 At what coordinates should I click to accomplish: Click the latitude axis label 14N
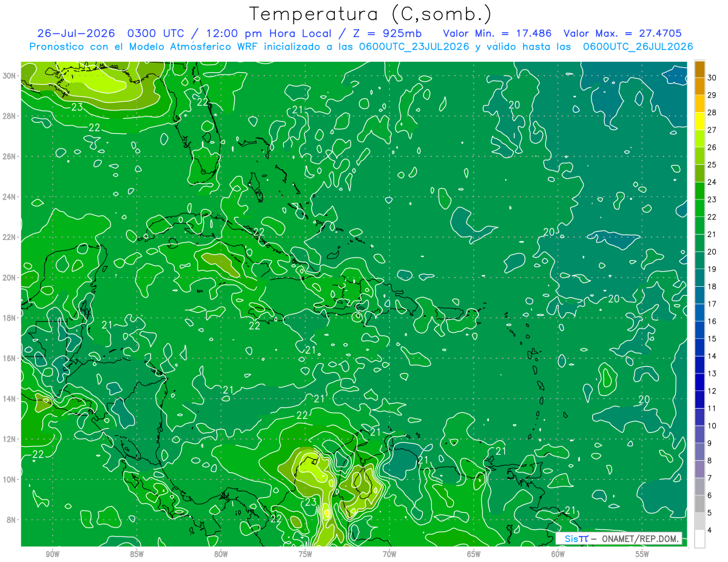click(x=9, y=398)
